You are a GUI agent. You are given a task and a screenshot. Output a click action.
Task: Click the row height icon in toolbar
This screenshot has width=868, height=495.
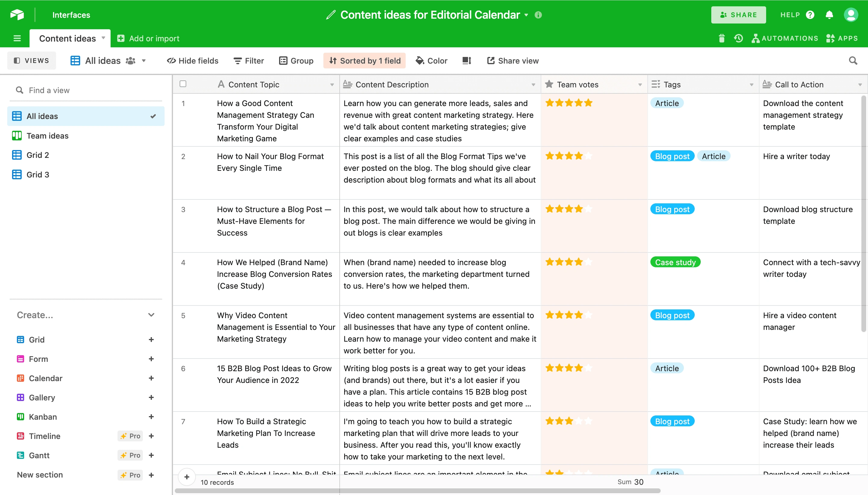[x=467, y=61]
